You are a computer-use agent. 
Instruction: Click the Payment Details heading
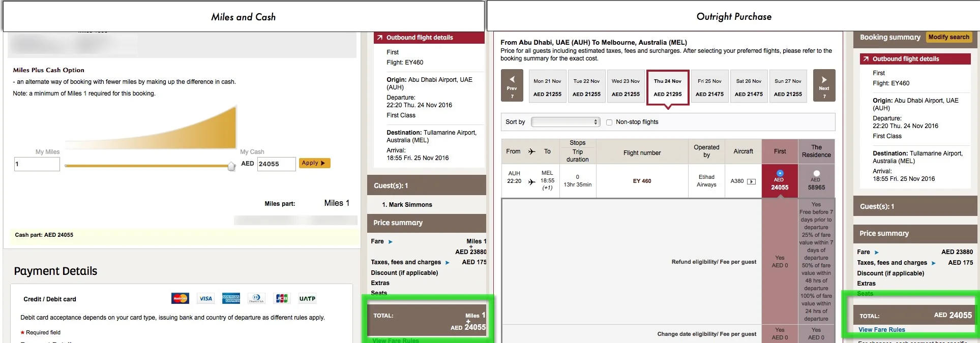[55, 271]
